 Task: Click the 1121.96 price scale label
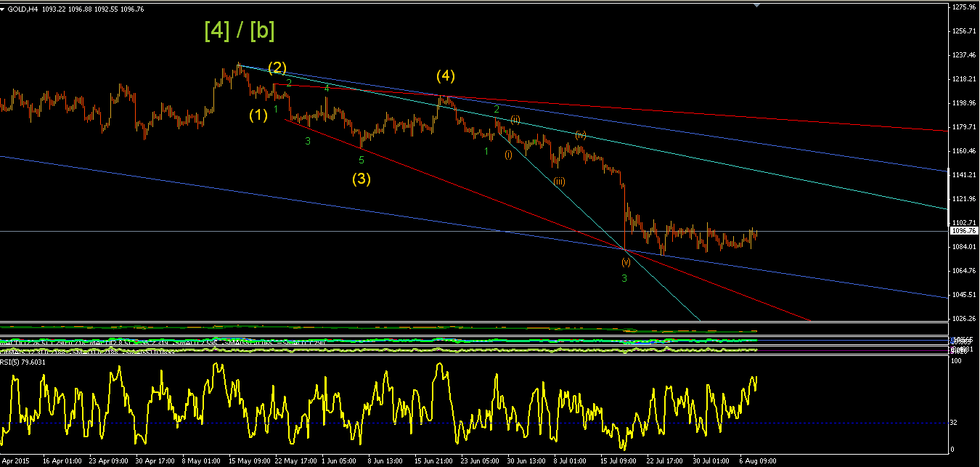963,199
